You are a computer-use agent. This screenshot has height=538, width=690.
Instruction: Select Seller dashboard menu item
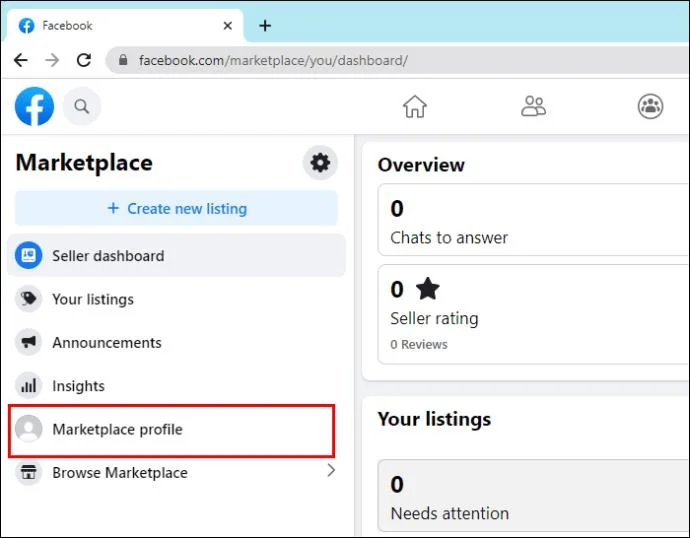[176, 255]
